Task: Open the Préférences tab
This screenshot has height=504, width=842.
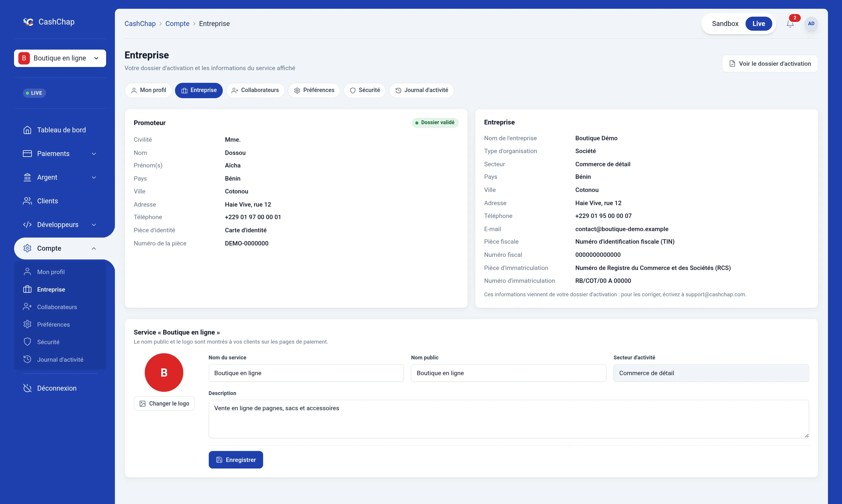Action: click(x=314, y=90)
